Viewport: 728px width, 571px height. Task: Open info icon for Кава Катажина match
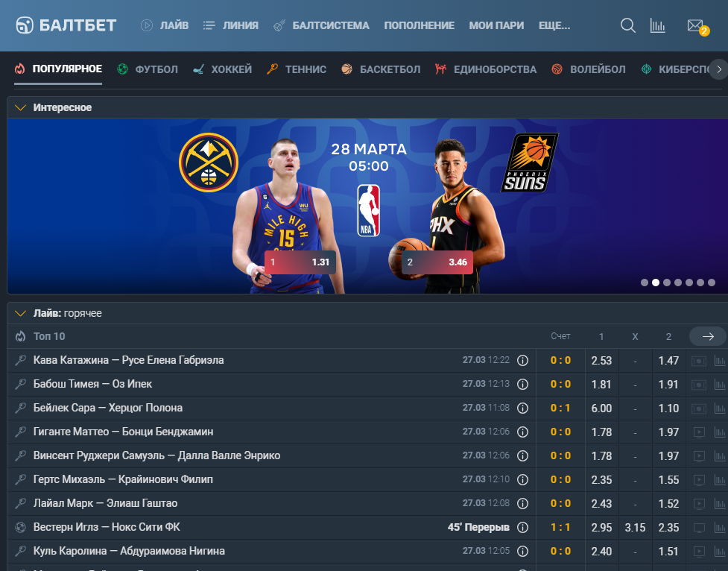523,360
